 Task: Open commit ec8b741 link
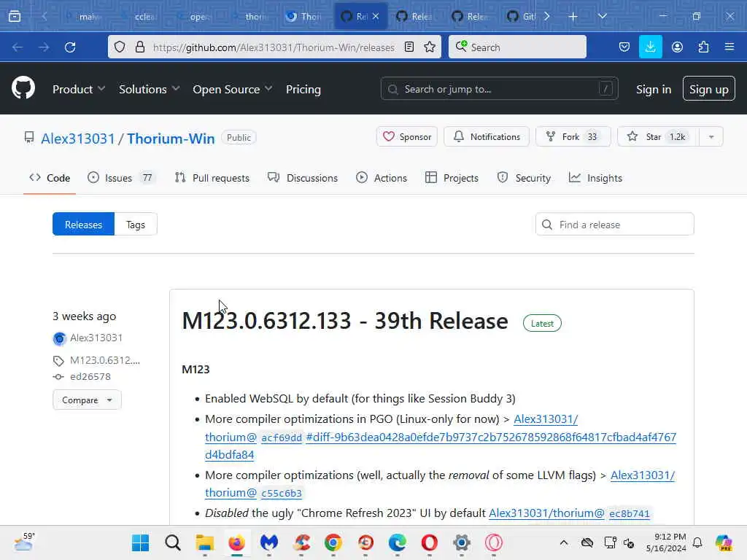(x=630, y=514)
